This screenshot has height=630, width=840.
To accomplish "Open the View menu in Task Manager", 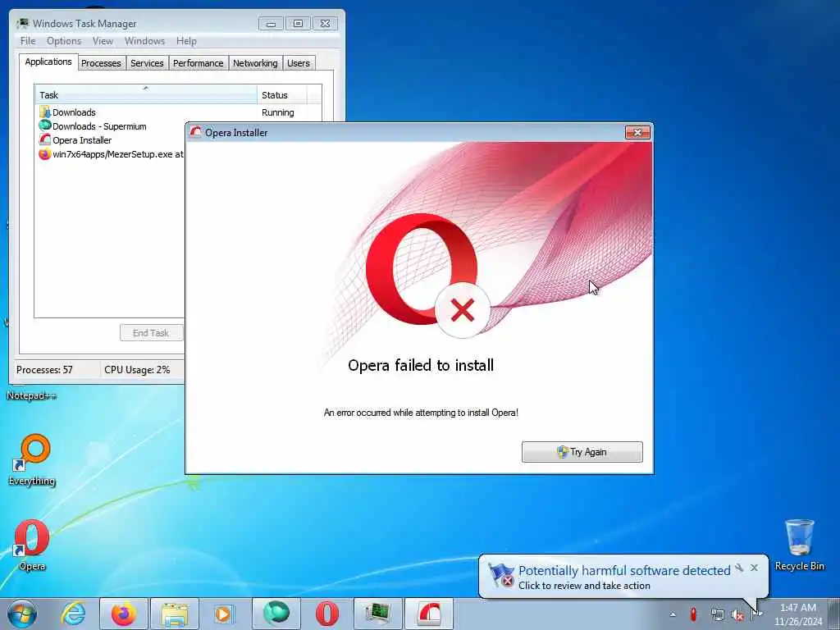I will (103, 41).
